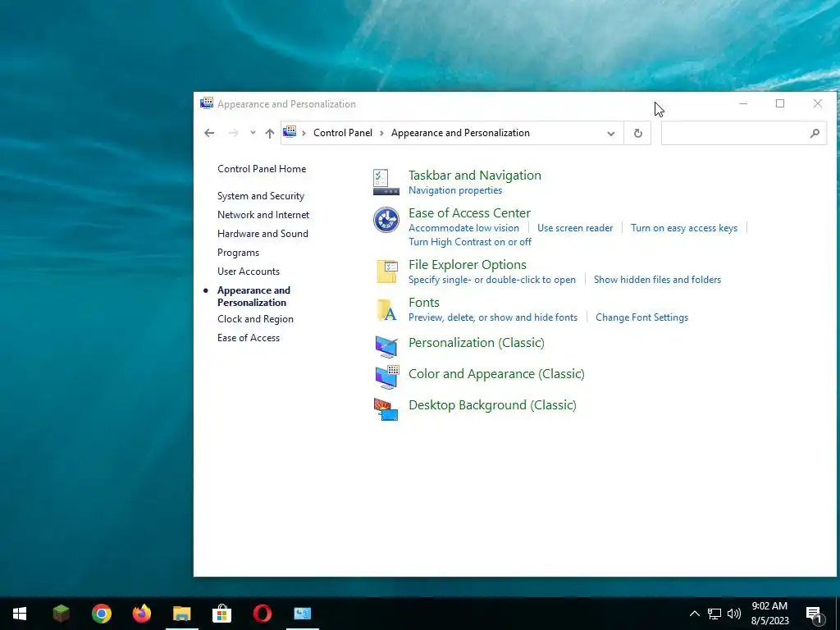Refresh the Control Panel view
840x630 pixels.
point(637,133)
